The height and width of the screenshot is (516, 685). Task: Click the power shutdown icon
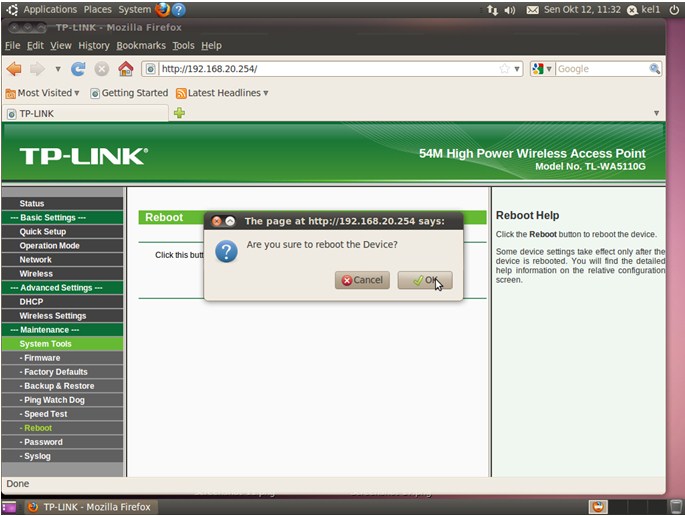[x=674, y=10]
